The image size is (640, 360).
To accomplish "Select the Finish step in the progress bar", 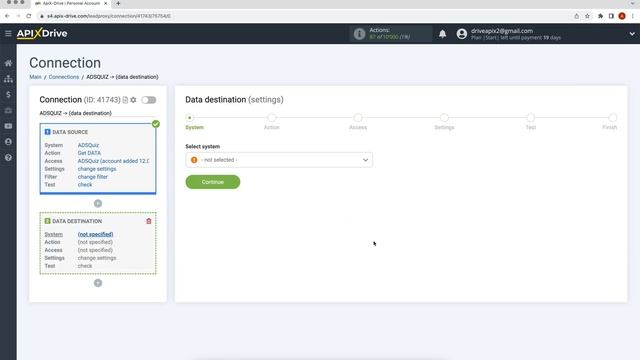I will [x=613, y=118].
